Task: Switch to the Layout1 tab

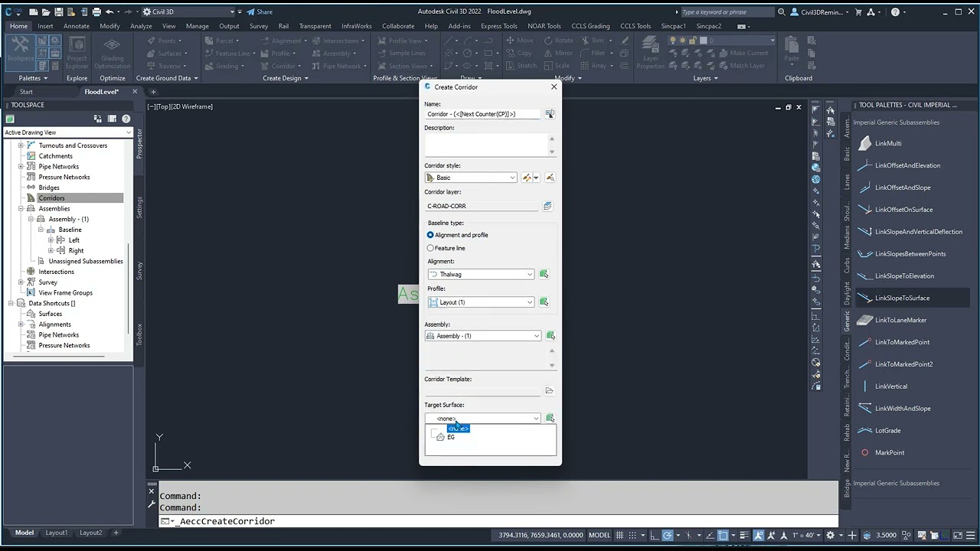Action: [56, 533]
